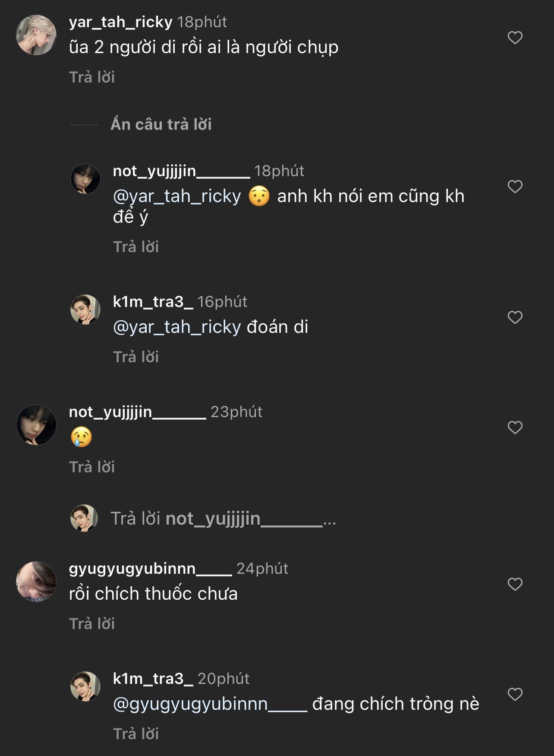Viewport: 554px width, 756px height.
Task: Collapse replies with 'Ẩn câu trả lời'
Action: click(x=161, y=124)
